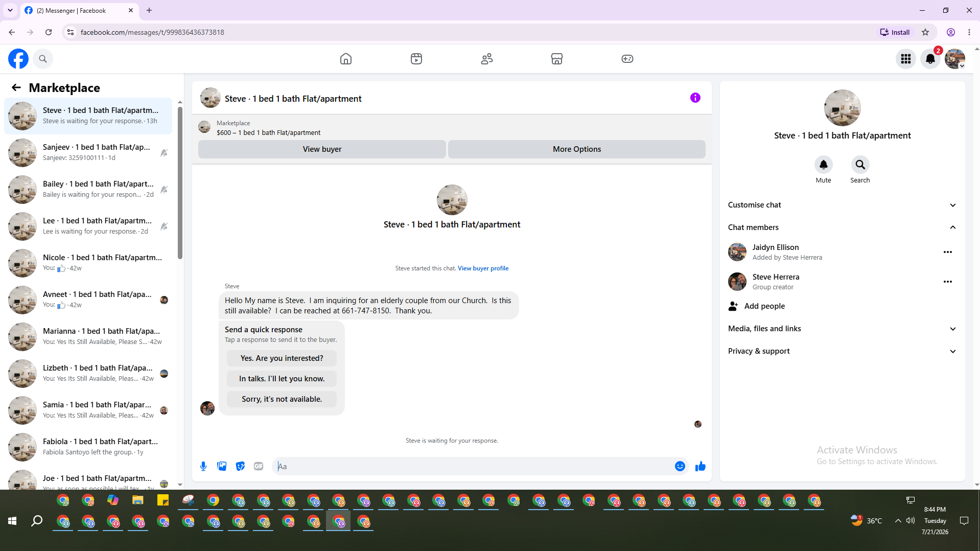Click the Install app button in address bar
980x551 pixels.
pos(895,32)
